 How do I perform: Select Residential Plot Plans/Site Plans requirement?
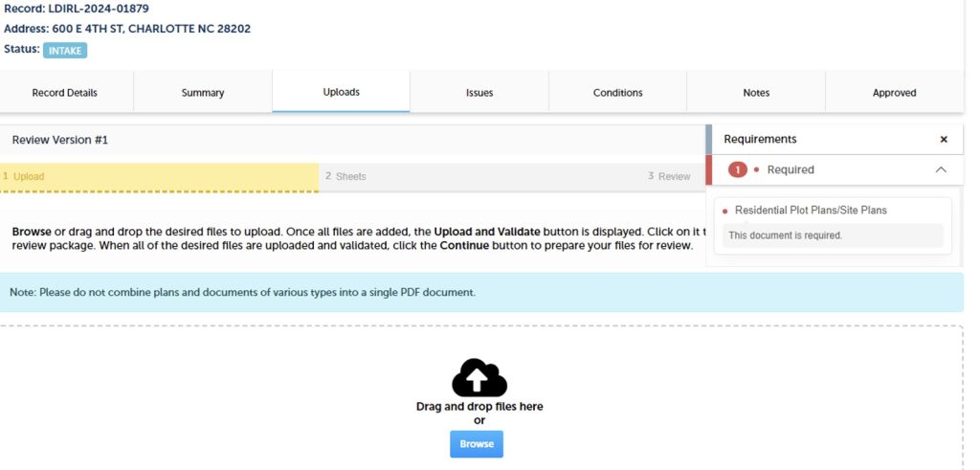click(x=811, y=211)
